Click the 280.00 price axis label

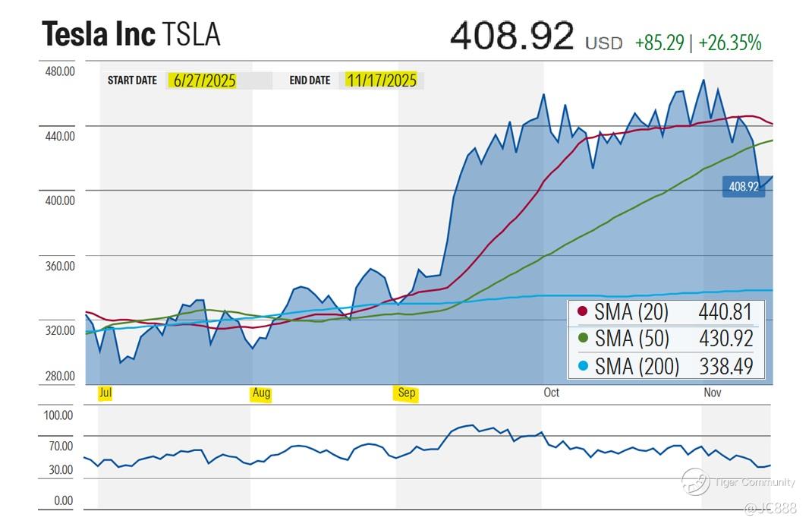coord(60,376)
